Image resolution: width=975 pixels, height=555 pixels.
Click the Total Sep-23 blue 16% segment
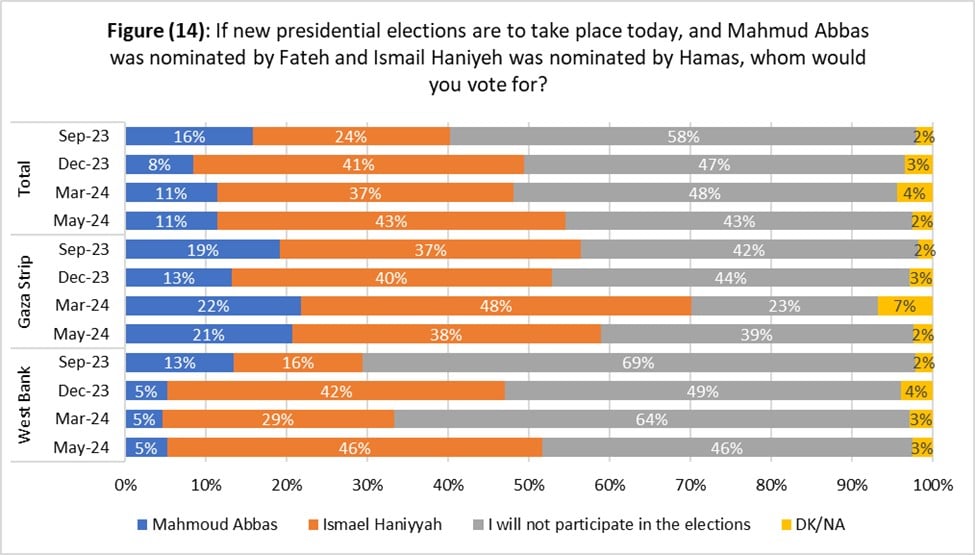click(190, 136)
